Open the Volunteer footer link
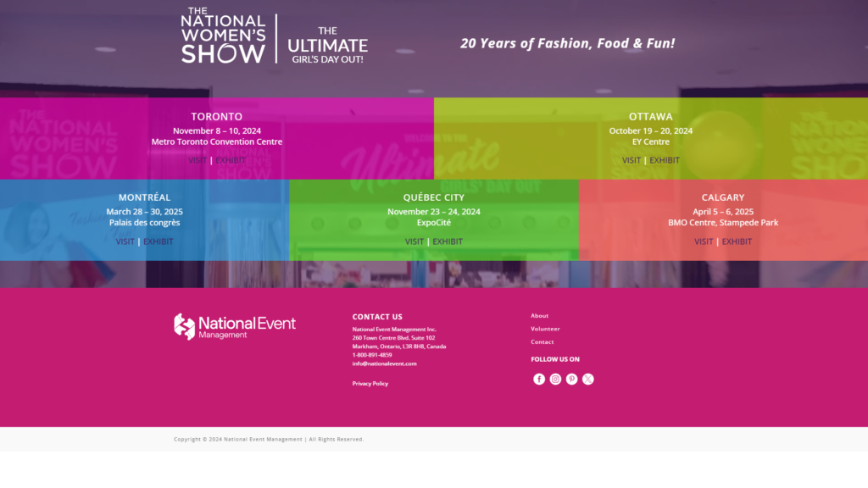Screen dimensions: 868x488 [x=545, y=329]
